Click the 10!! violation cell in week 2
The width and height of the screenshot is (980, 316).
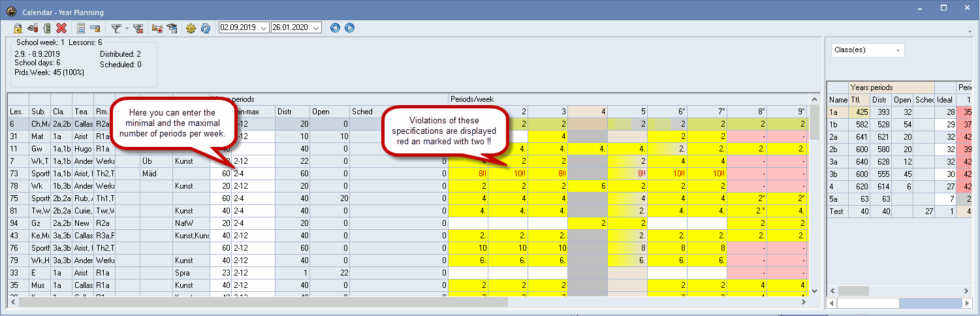click(x=508, y=172)
